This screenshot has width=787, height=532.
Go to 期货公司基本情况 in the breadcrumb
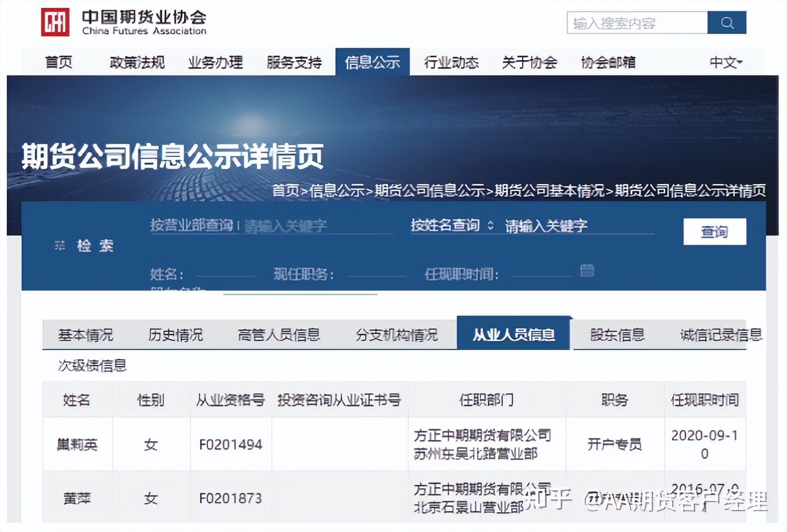click(549, 190)
